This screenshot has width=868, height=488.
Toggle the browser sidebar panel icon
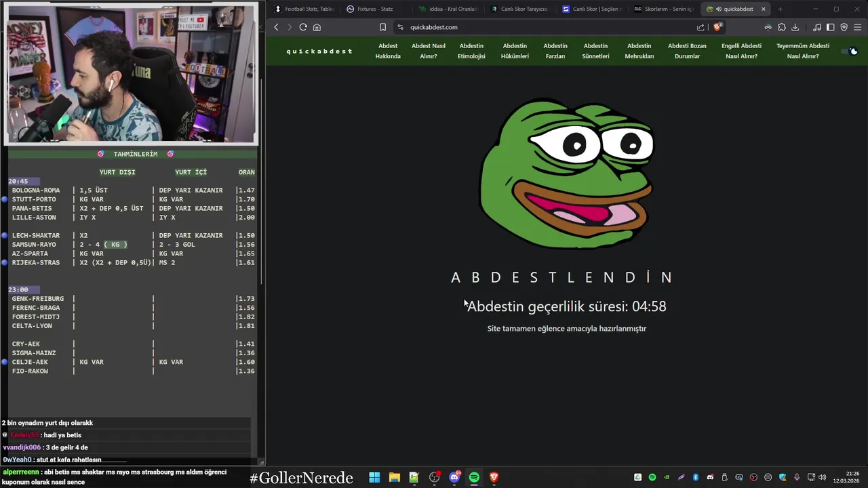coord(830,27)
